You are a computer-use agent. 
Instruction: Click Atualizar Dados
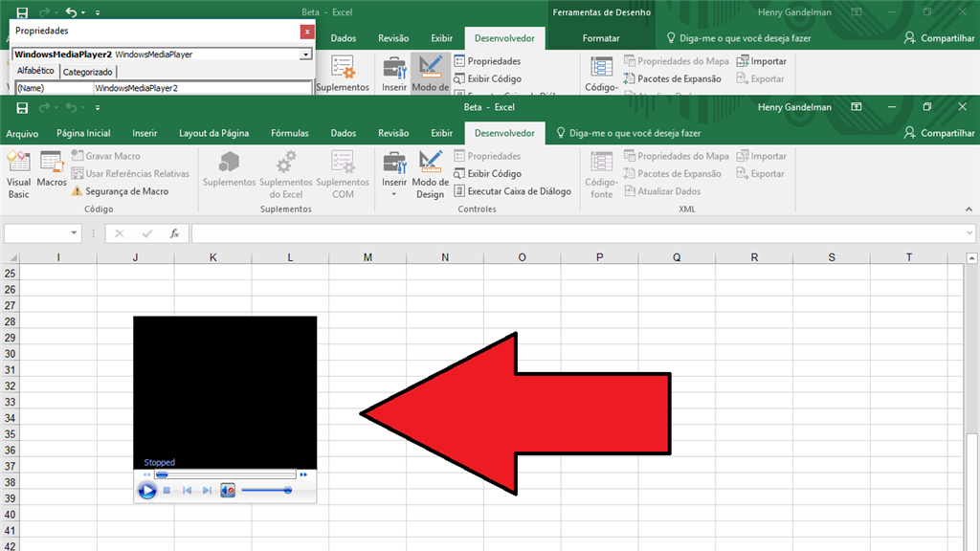point(662,191)
